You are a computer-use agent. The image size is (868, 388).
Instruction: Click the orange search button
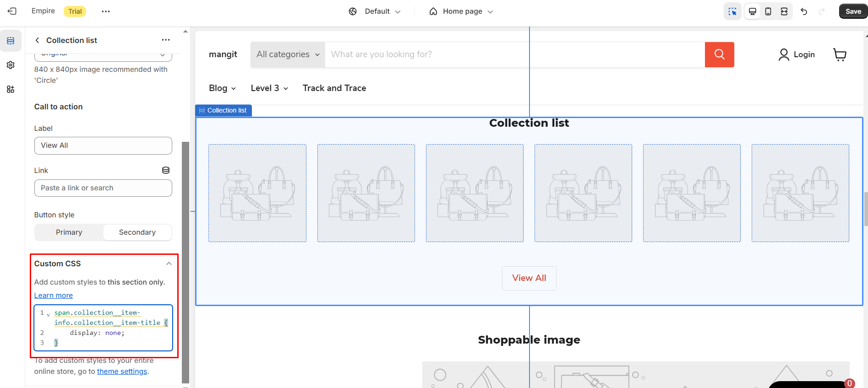click(719, 54)
